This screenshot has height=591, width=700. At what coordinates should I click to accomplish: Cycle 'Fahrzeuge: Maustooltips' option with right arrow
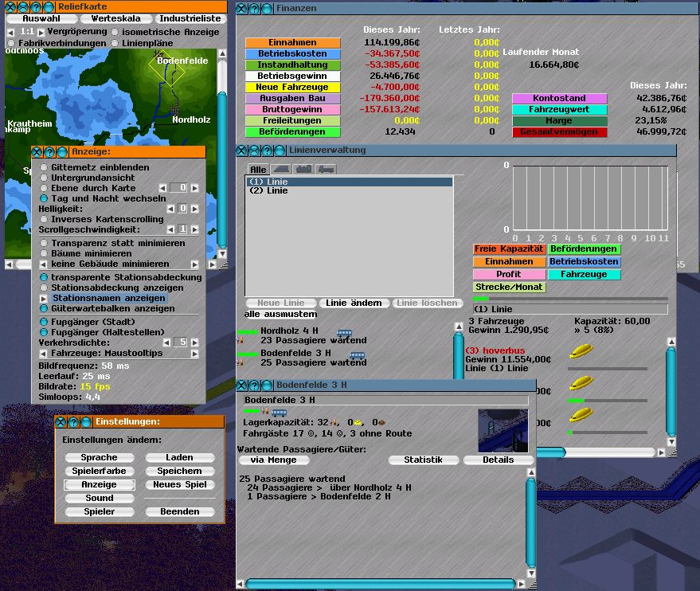click(194, 353)
